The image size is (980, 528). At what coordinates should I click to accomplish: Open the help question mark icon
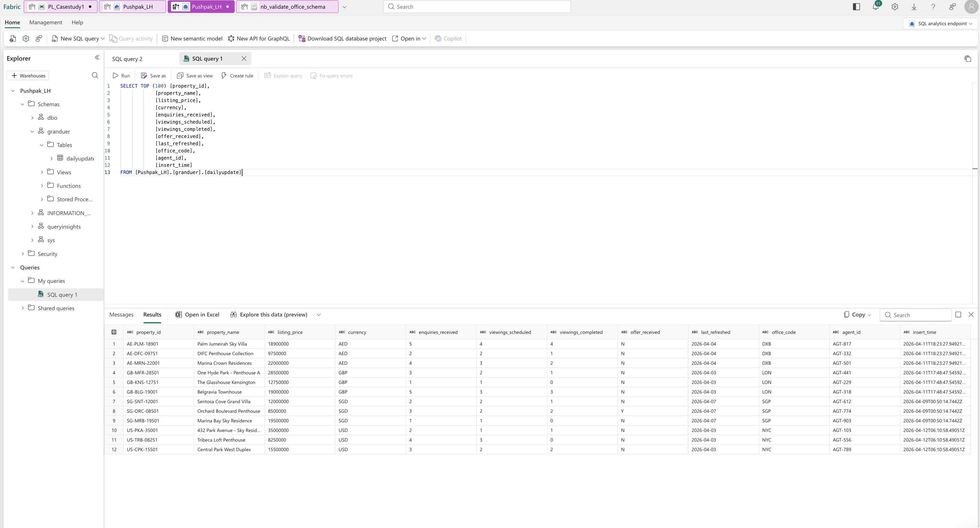[x=933, y=7]
